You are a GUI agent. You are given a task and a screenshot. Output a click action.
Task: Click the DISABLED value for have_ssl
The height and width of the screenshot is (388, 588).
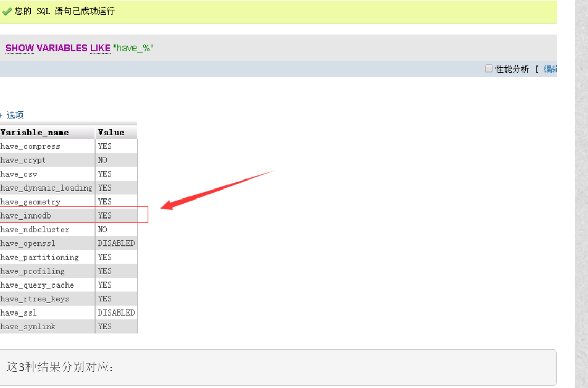[x=116, y=313]
